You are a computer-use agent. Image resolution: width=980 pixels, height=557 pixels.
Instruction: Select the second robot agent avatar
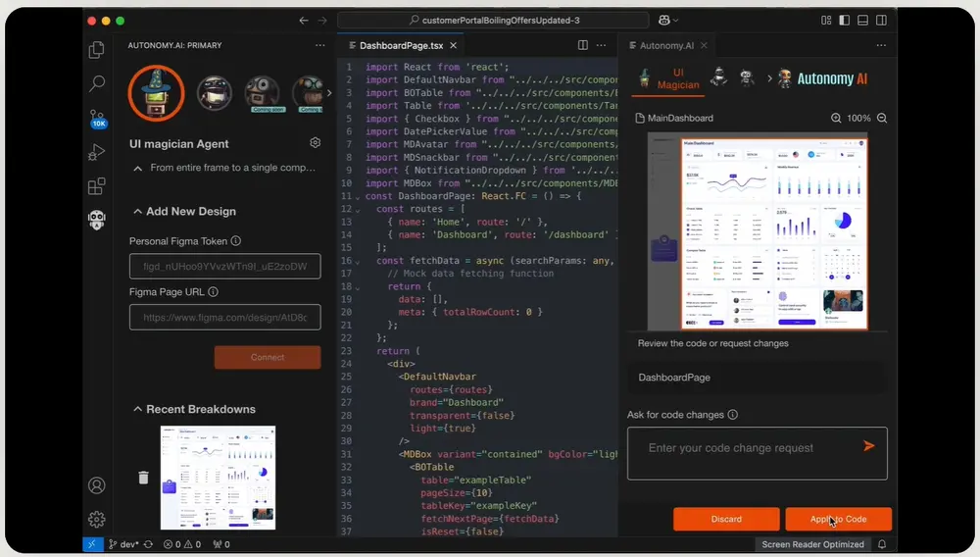pos(215,93)
